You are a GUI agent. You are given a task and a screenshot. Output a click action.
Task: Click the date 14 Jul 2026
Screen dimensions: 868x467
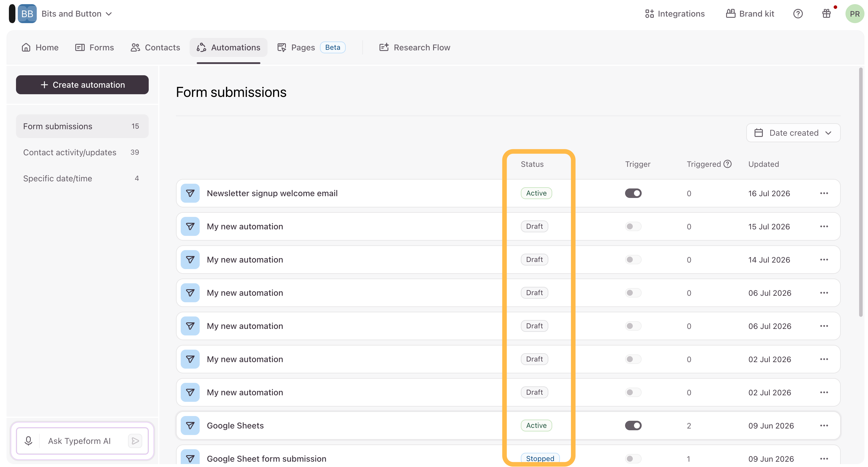[769, 260]
